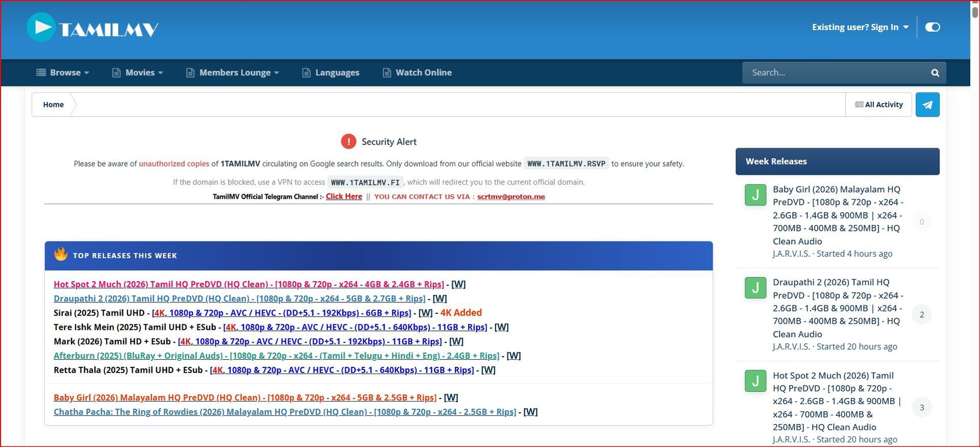The image size is (980, 447).
Task: Open the All Activity button
Action: 879,105
